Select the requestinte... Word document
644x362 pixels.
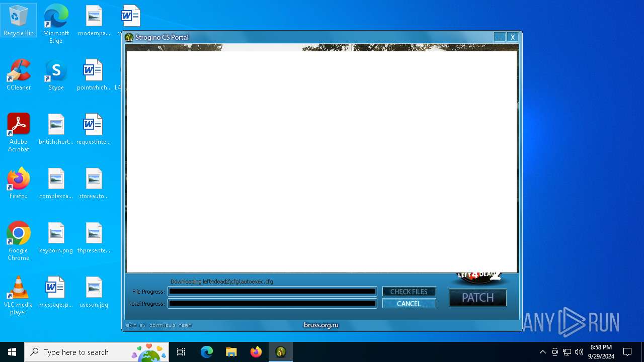pyautogui.click(x=94, y=129)
